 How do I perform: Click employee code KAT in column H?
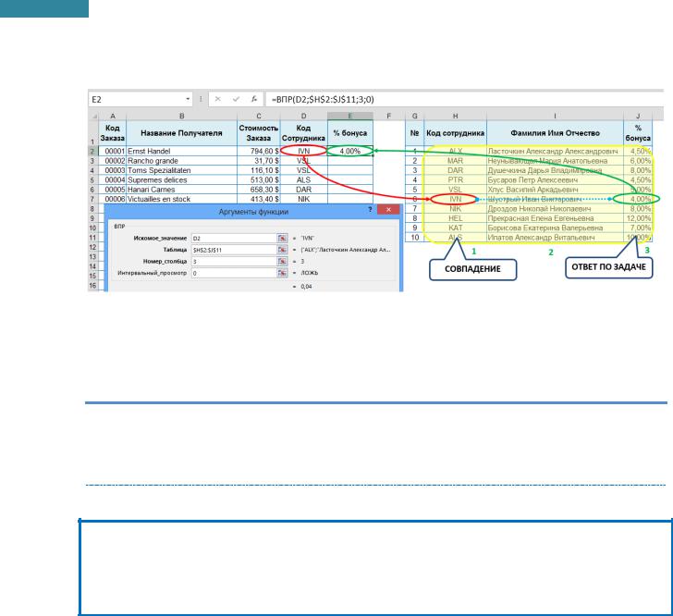pyautogui.click(x=456, y=228)
